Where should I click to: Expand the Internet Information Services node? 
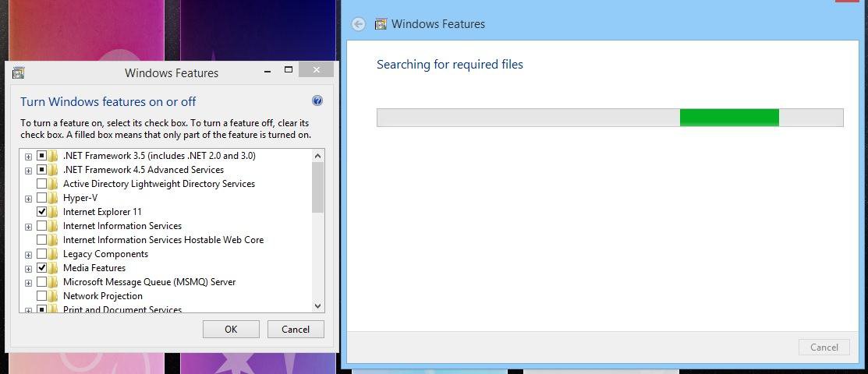29,226
